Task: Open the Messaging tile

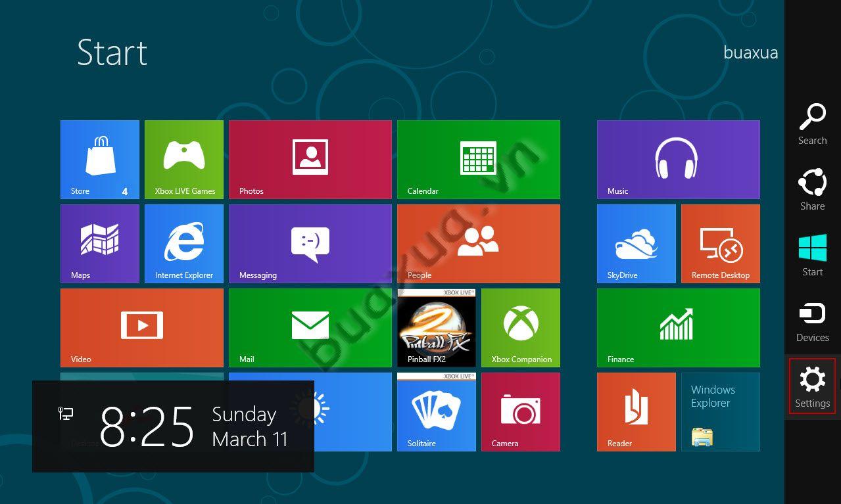Action: pyautogui.click(x=310, y=244)
